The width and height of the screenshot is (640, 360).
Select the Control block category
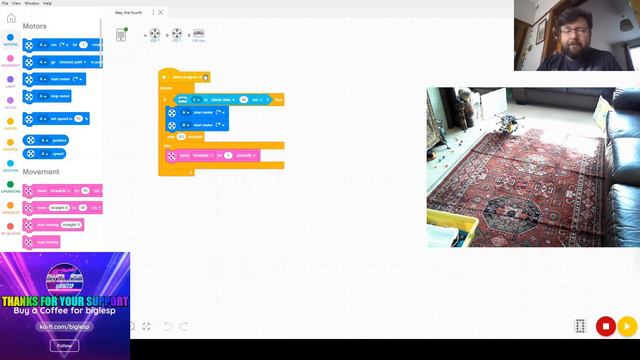pos(11,144)
